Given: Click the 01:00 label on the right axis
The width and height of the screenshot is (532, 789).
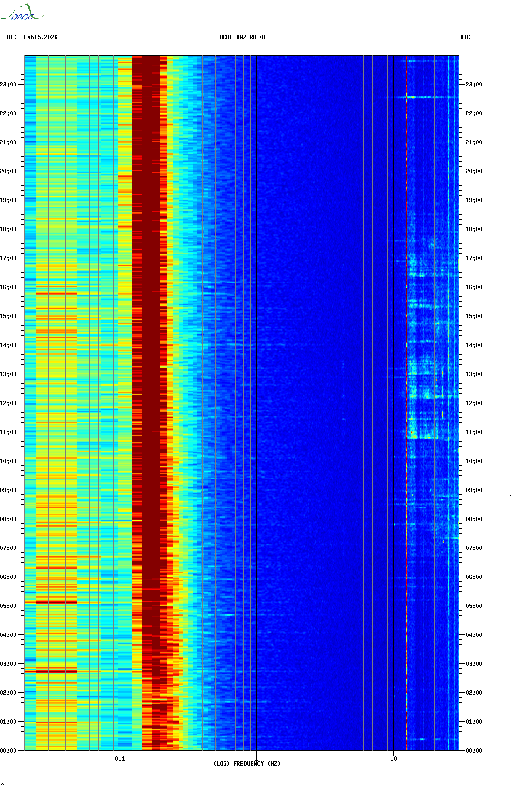Looking at the screenshot, I should [474, 722].
